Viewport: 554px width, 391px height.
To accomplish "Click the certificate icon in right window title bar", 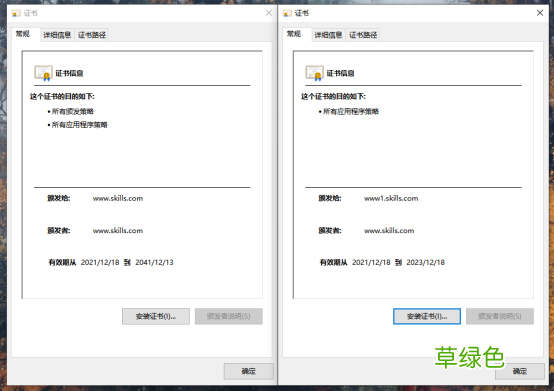I will click(x=287, y=13).
